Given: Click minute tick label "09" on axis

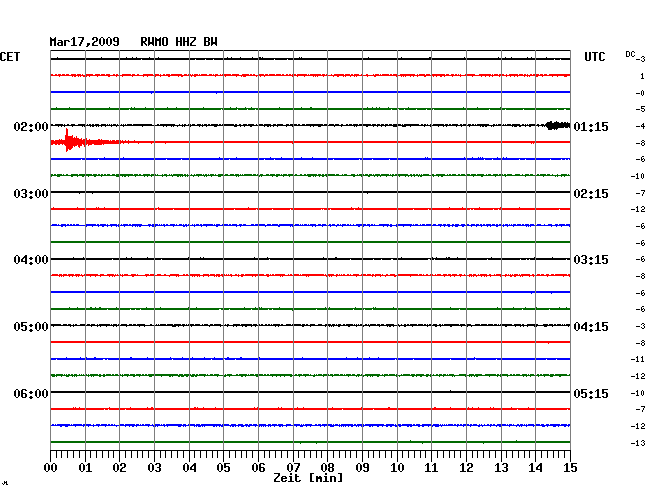Looking at the screenshot, I should point(362,467).
